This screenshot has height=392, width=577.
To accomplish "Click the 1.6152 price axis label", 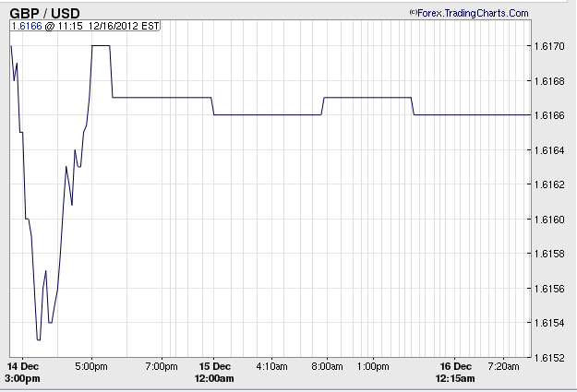I will click(549, 358).
